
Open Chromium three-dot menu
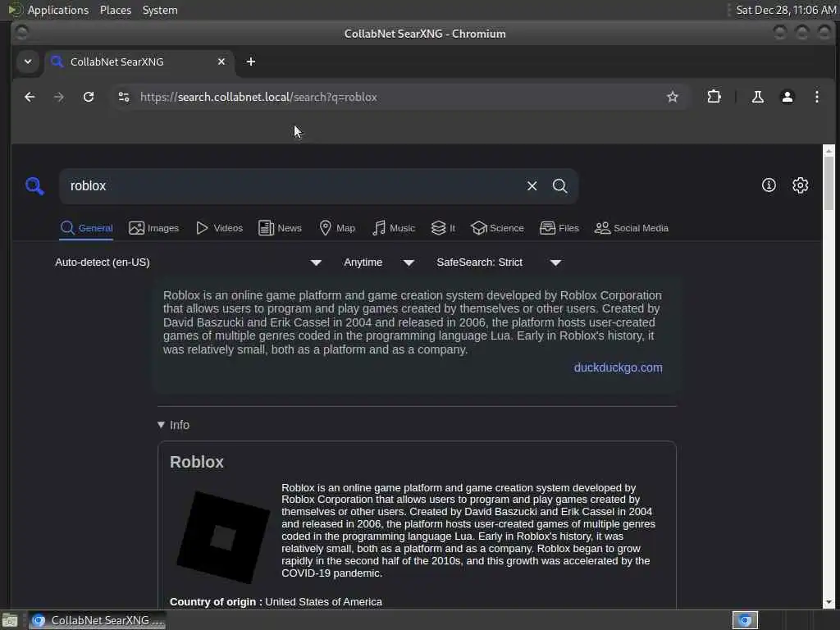pos(816,97)
